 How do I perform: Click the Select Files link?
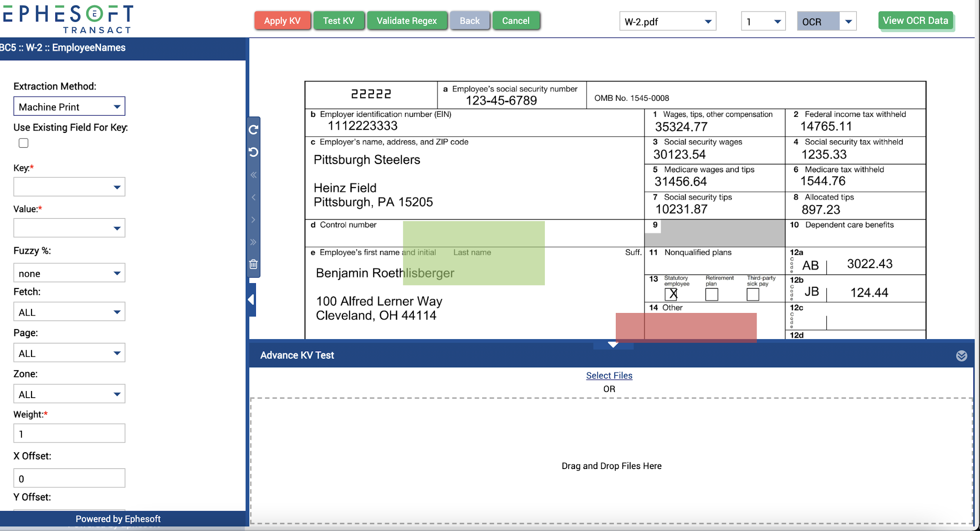coord(609,376)
